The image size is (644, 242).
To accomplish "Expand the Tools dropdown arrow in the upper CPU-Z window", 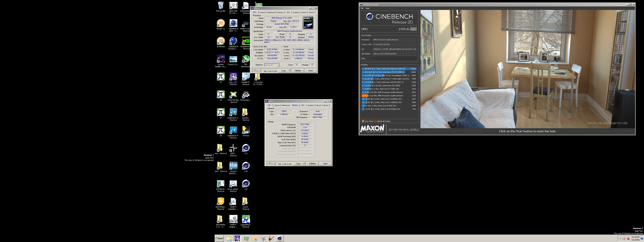I will [289, 71].
